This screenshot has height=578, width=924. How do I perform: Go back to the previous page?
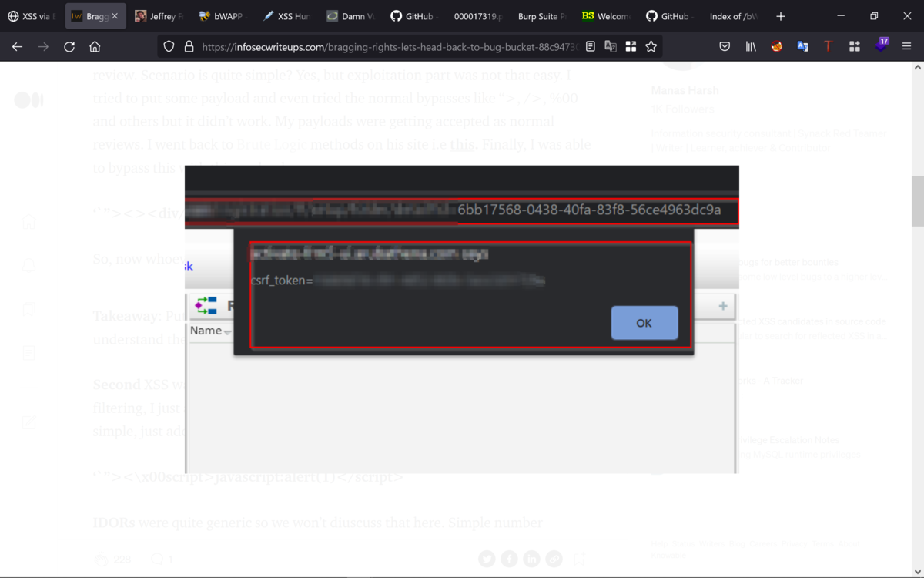(17, 46)
